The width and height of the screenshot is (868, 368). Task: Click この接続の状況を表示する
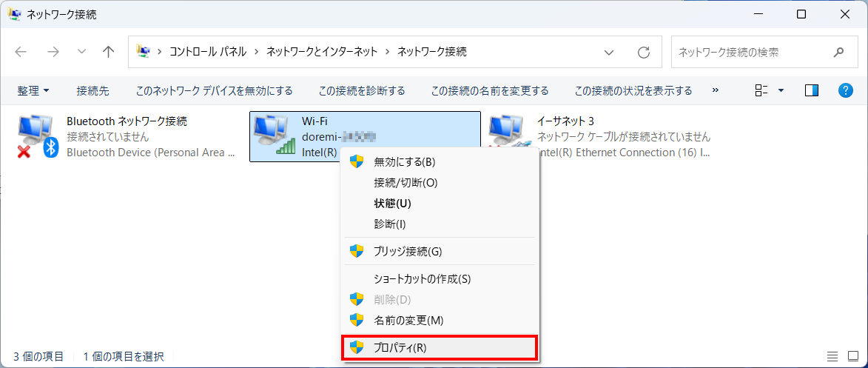633,90
